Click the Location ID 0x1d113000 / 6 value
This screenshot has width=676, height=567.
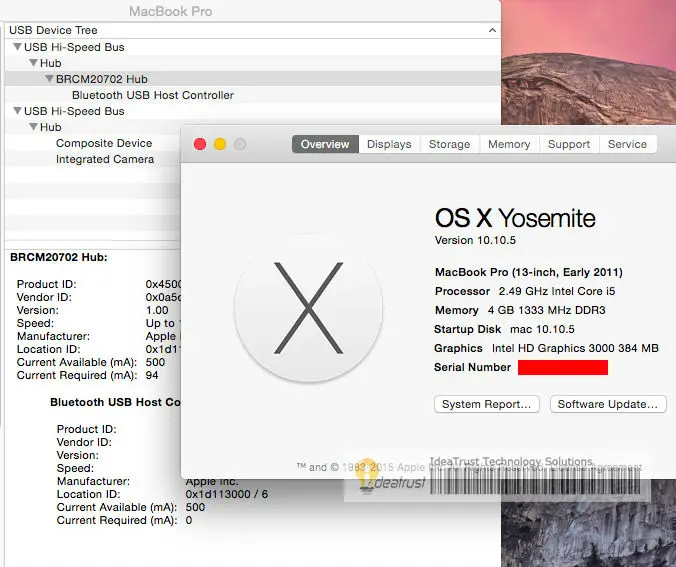pos(227,494)
